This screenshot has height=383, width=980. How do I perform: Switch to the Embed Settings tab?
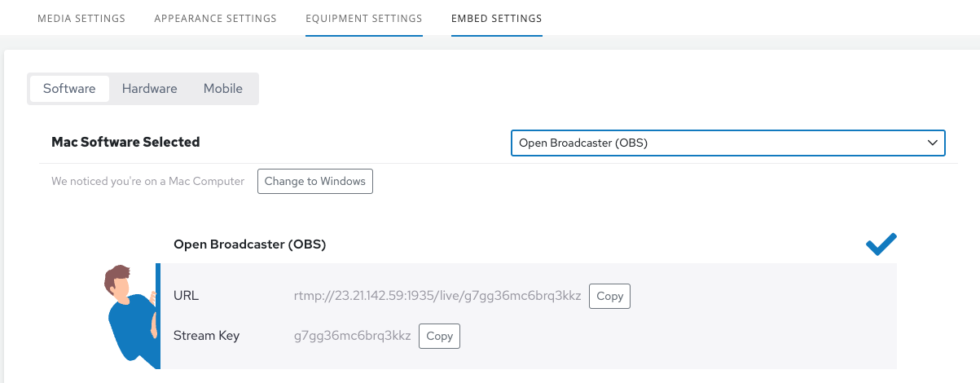(x=496, y=18)
